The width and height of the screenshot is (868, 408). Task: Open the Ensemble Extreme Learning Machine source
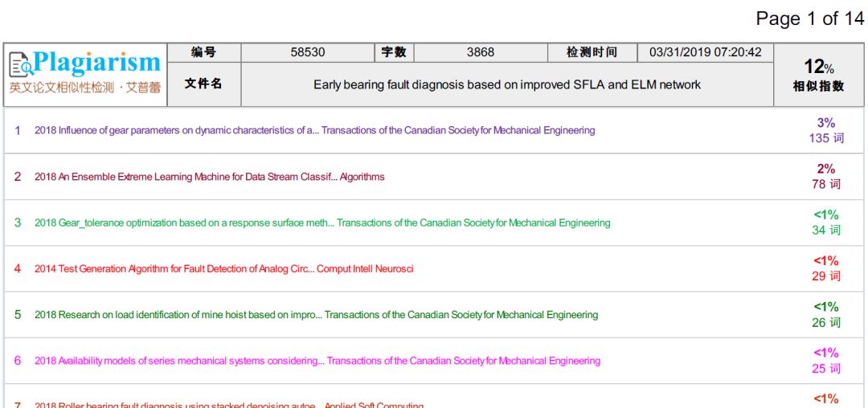click(x=209, y=177)
